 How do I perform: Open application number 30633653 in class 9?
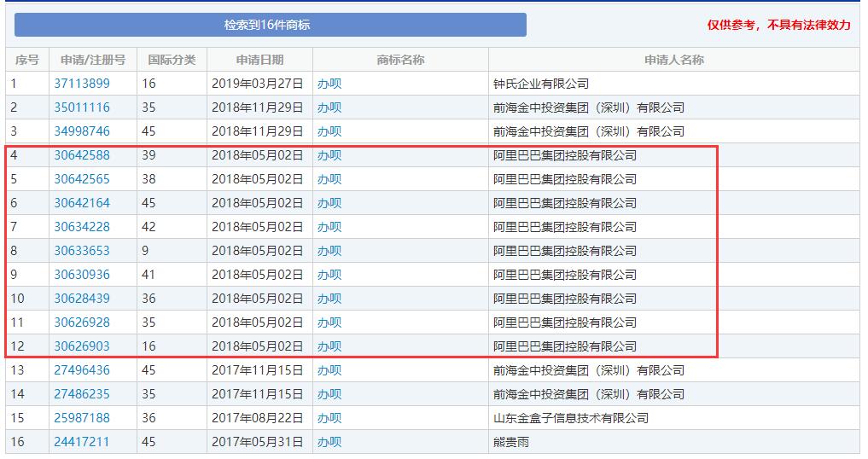click(x=82, y=251)
